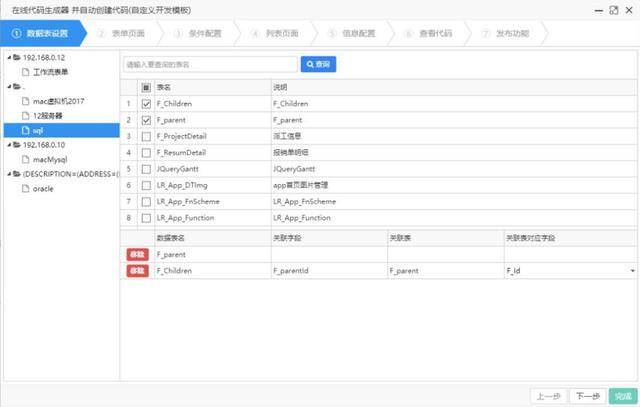Remove the F_parent row with red button
640x407 pixels.
coord(138,254)
